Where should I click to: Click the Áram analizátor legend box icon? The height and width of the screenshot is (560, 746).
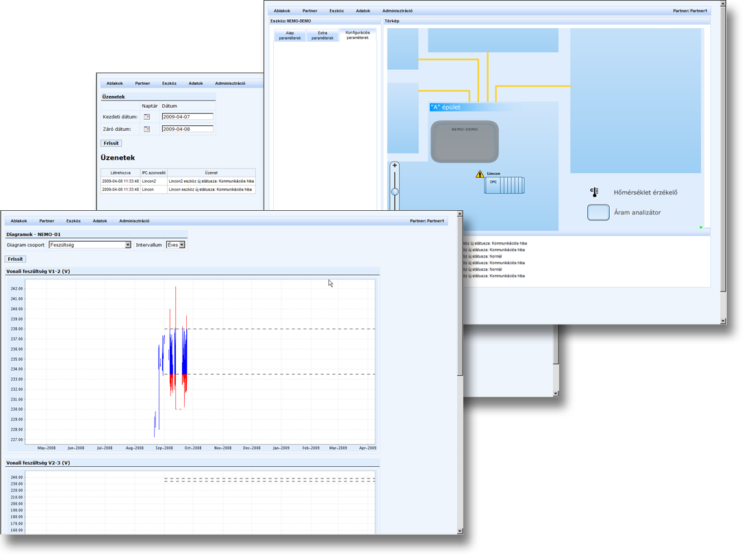pyautogui.click(x=598, y=212)
